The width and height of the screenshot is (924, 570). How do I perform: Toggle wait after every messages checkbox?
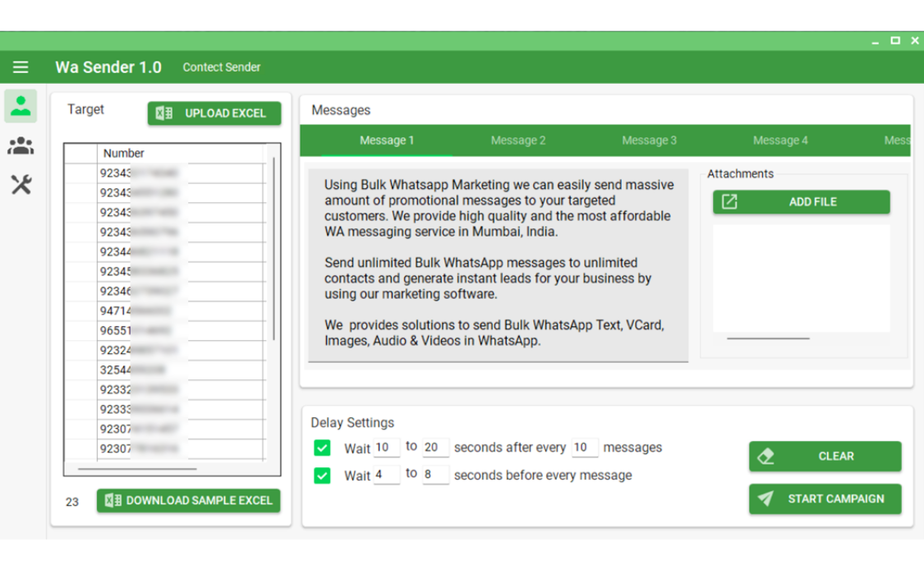tap(322, 448)
